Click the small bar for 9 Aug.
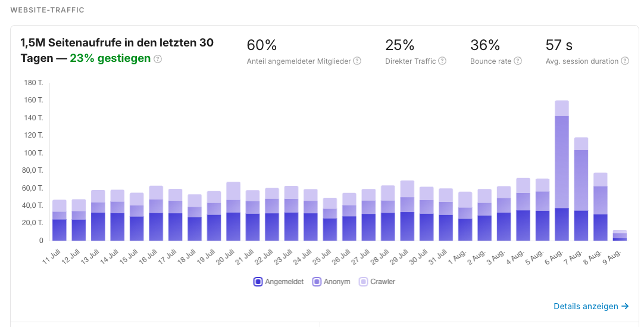Image resolution: width=644 pixels, height=327 pixels. click(x=620, y=235)
